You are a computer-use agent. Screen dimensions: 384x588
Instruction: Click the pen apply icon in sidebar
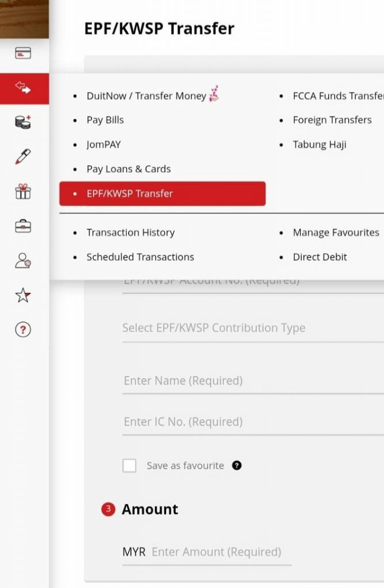[x=23, y=156]
